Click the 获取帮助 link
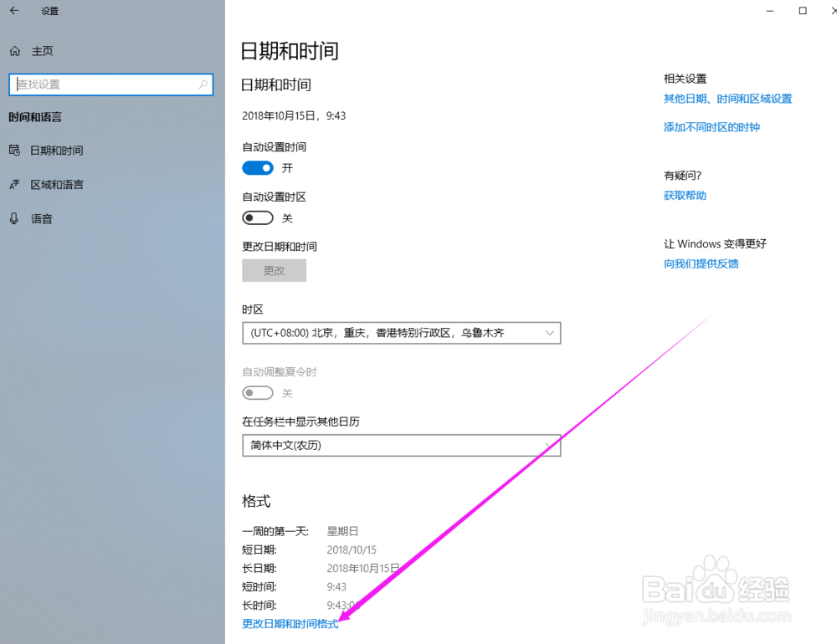 pyautogui.click(x=684, y=195)
